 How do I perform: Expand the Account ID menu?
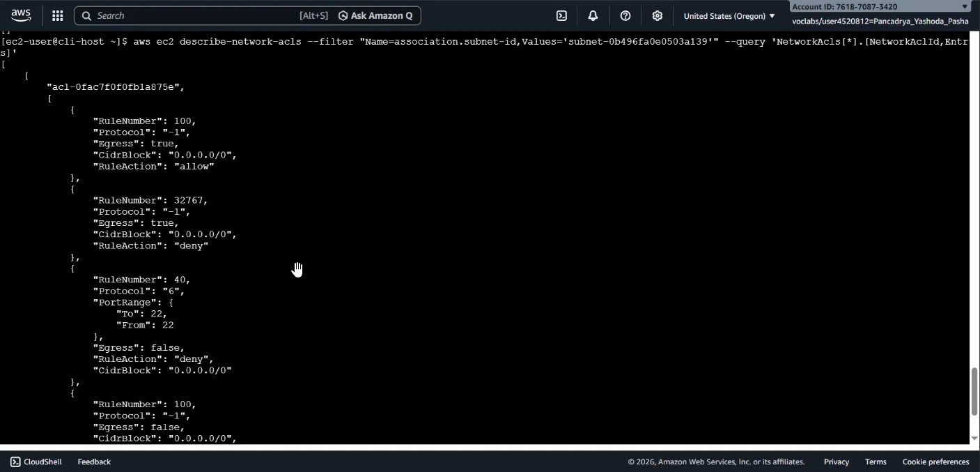pos(880,6)
